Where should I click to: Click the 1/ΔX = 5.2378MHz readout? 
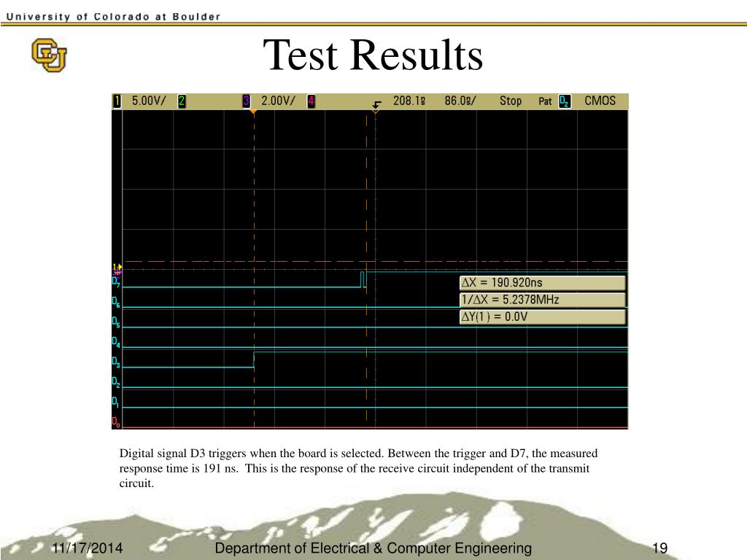click(542, 300)
